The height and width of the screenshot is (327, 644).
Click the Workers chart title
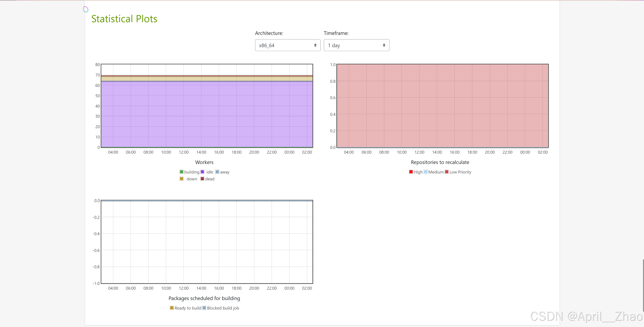(x=204, y=162)
